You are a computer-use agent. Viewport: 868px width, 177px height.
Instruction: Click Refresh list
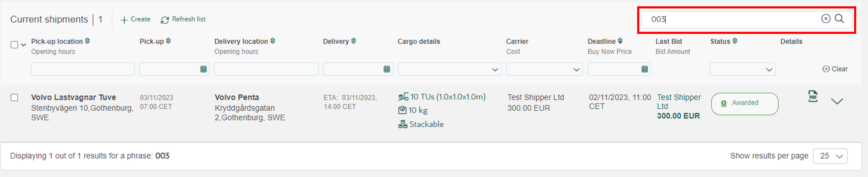(183, 20)
